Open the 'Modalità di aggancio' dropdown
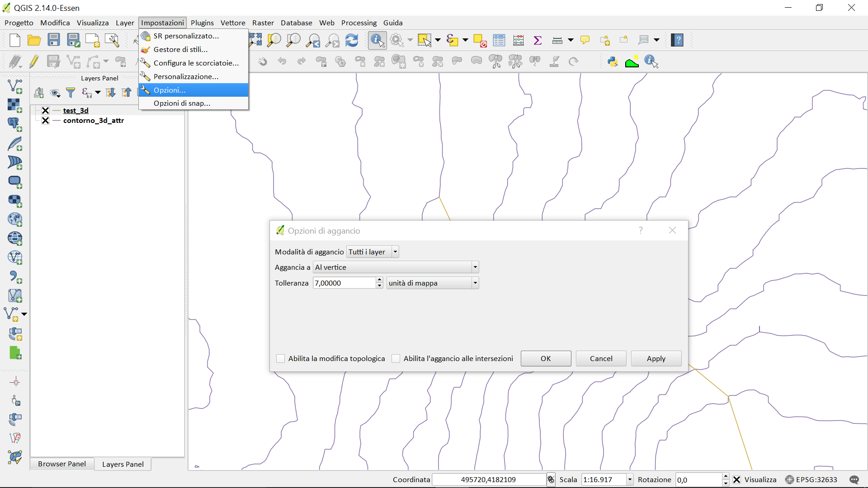Image resolution: width=868 pixels, height=488 pixels. [x=373, y=252]
